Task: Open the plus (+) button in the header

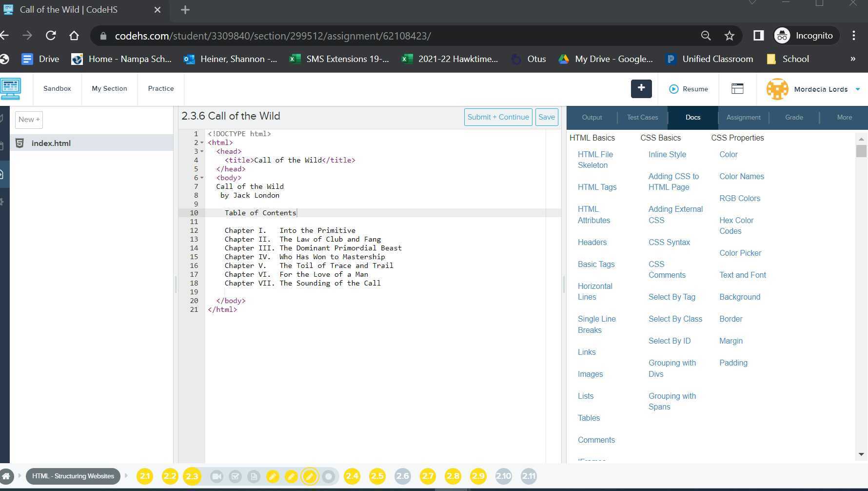Action: (x=641, y=89)
